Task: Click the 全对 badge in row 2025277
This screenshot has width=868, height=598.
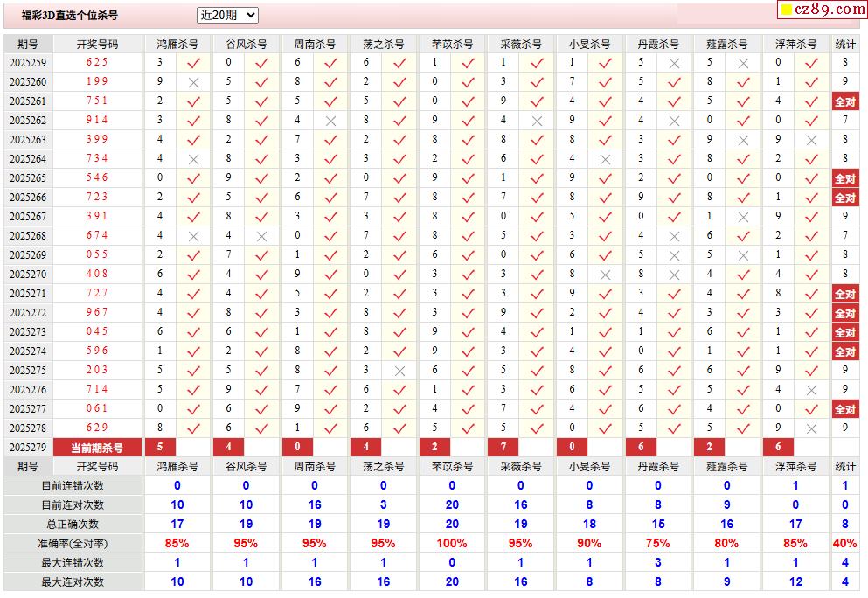Action: point(845,409)
